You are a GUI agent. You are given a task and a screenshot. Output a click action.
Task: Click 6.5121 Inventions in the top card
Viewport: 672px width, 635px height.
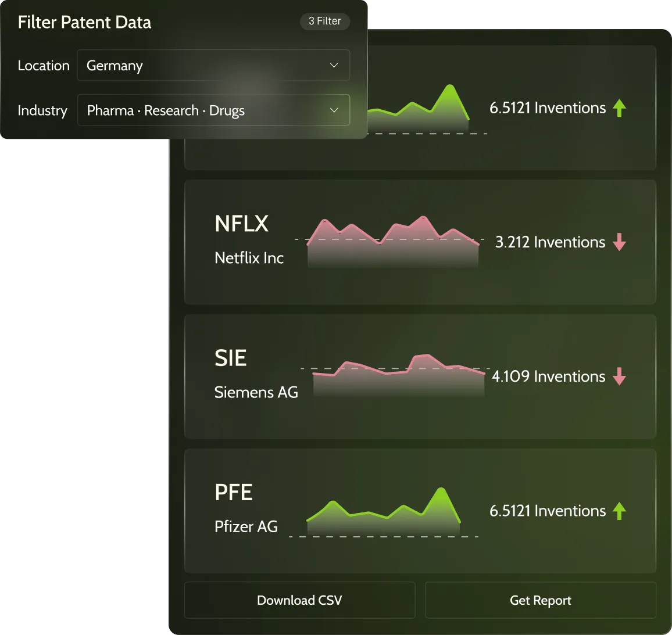548,107
